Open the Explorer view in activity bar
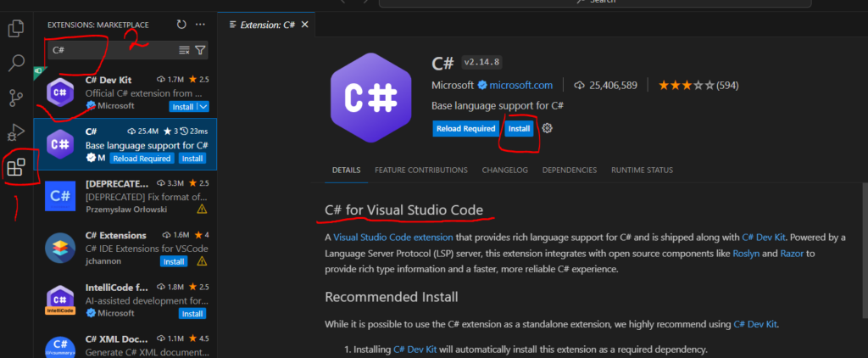The height and width of the screenshot is (358, 868). pyautogui.click(x=16, y=29)
